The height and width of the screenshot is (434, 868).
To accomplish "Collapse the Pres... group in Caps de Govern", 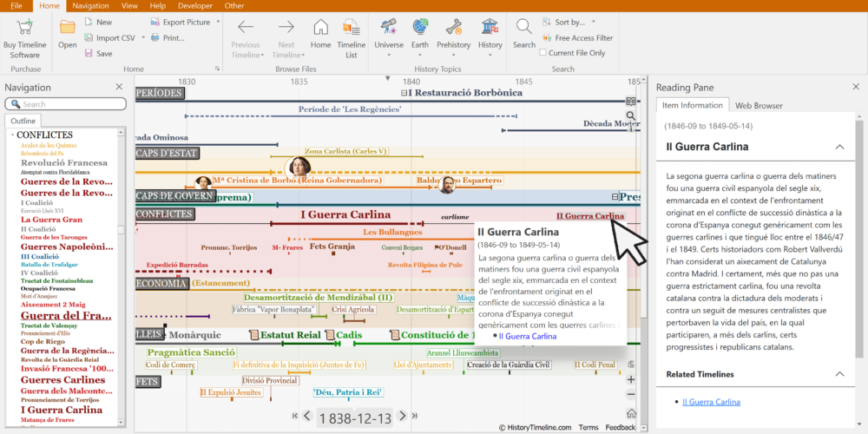I will pyautogui.click(x=615, y=196).
